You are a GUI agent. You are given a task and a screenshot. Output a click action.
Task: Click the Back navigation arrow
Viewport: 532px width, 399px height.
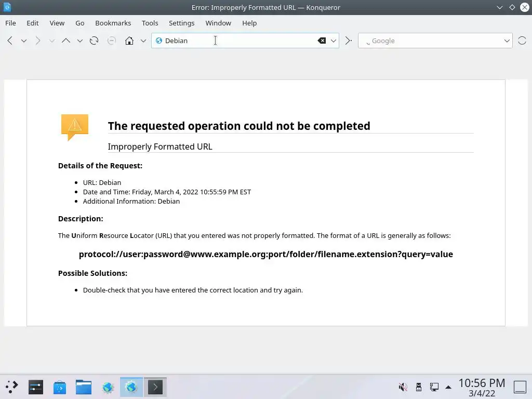coord(10,41)
